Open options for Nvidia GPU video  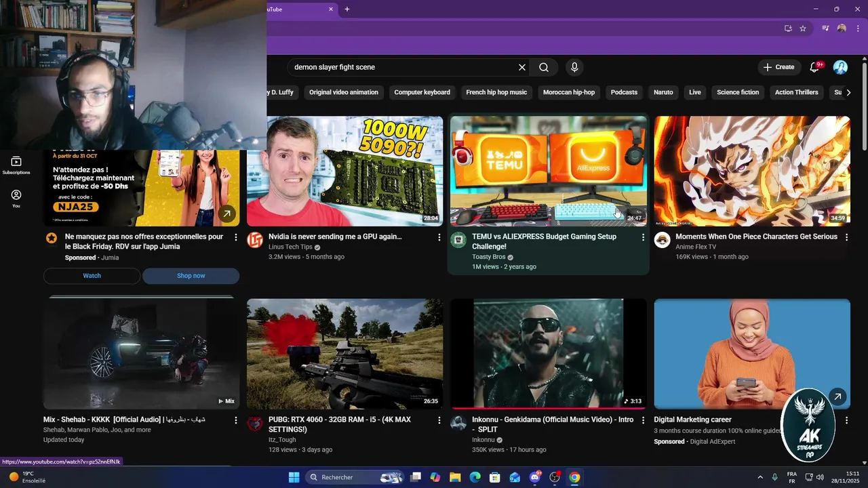coord(439,237)
